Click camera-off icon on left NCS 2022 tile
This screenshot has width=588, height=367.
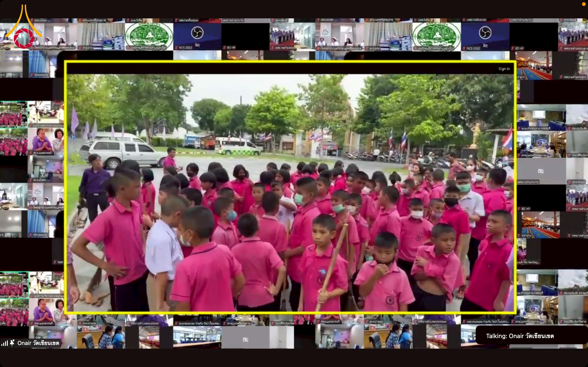click(198, 45)
